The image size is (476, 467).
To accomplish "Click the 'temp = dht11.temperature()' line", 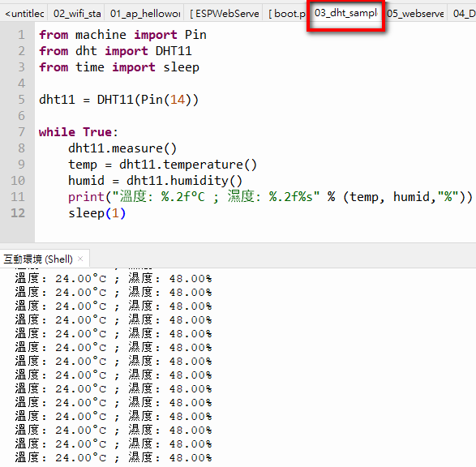I will 163,165.
